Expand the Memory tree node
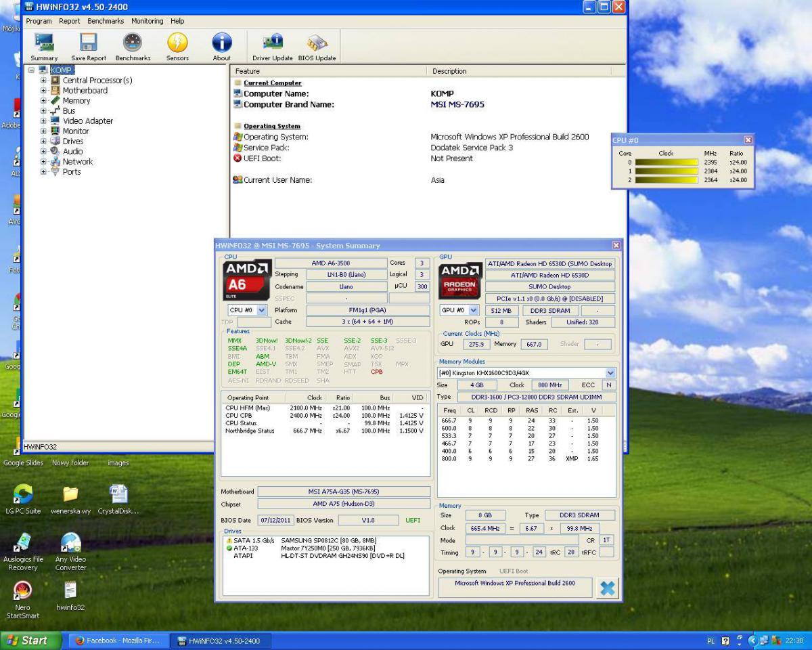The image size is (812, 650). pos(44,101)
